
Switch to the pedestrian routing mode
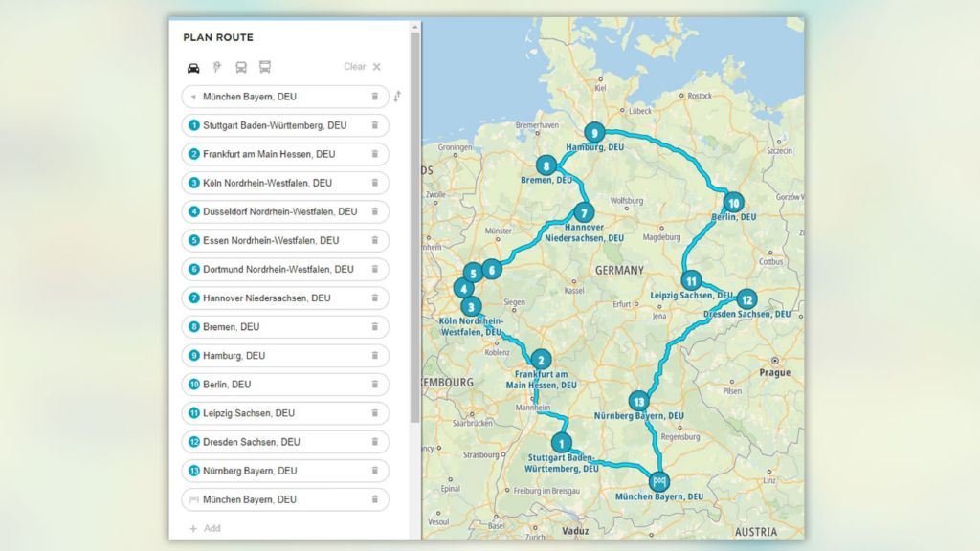pos(215,67)
